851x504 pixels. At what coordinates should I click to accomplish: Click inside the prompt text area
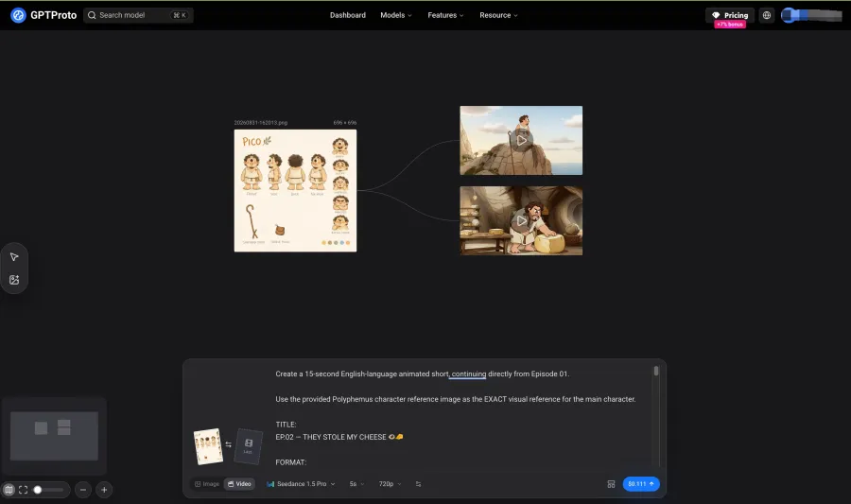(461, 418)
